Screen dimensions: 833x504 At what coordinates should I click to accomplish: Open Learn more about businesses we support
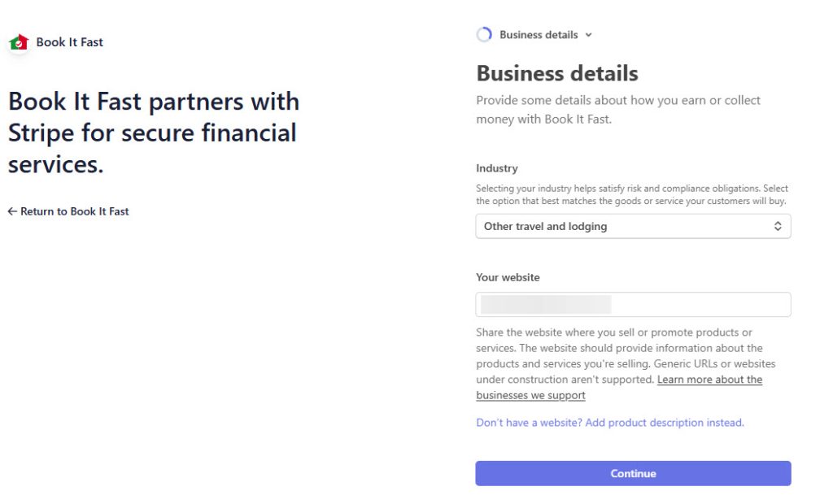[709, 380]
